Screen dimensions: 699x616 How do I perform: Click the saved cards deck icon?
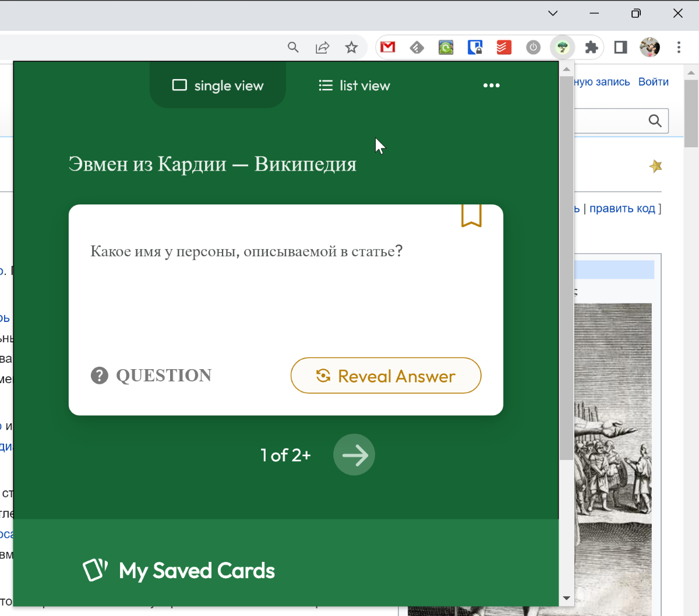(96, 570)
